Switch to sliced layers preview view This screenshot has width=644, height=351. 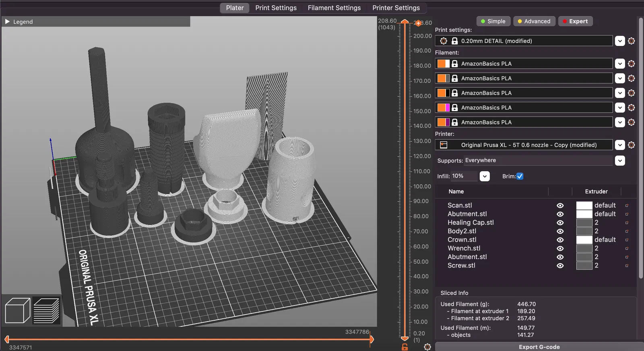[x=46, y=310]
